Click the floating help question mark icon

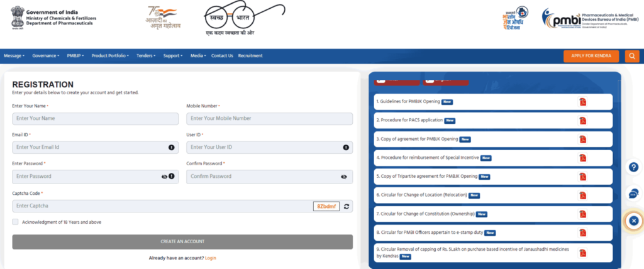tap(634, 167)
